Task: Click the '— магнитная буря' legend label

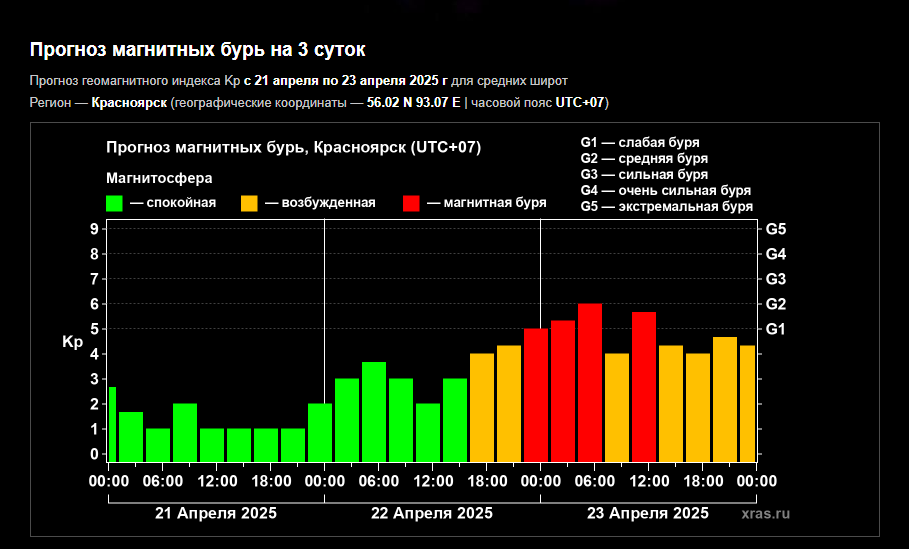Action: coord(487,203)
